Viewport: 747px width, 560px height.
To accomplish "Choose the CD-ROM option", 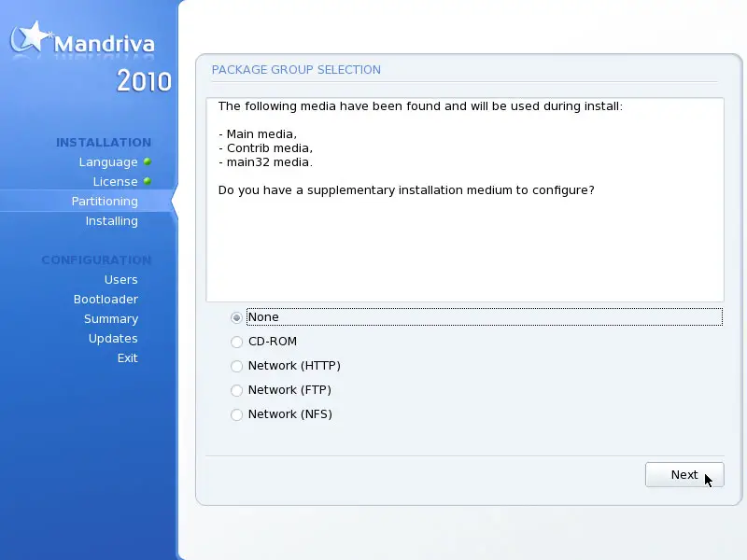I will 237,342.
